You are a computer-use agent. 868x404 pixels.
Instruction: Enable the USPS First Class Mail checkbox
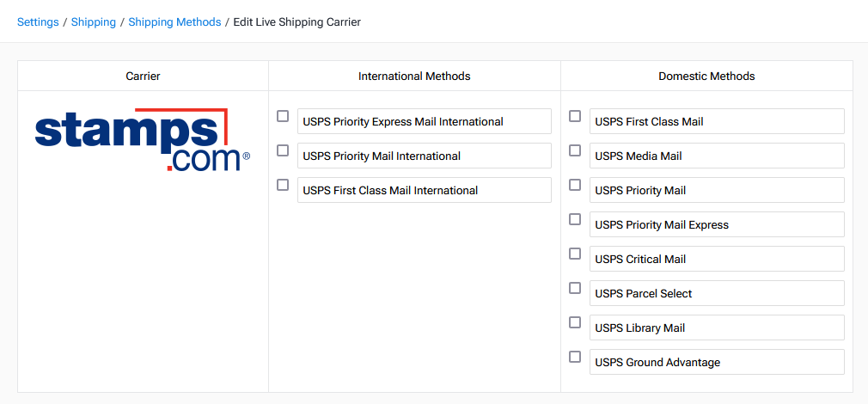tap(575, 116)
